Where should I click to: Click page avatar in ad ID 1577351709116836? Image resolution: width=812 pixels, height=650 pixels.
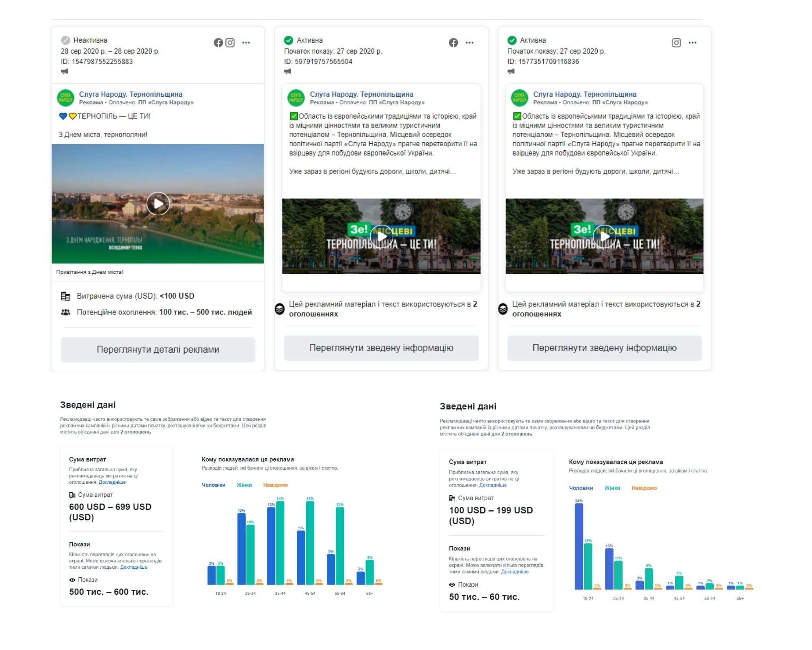click(x=519, y=98)
